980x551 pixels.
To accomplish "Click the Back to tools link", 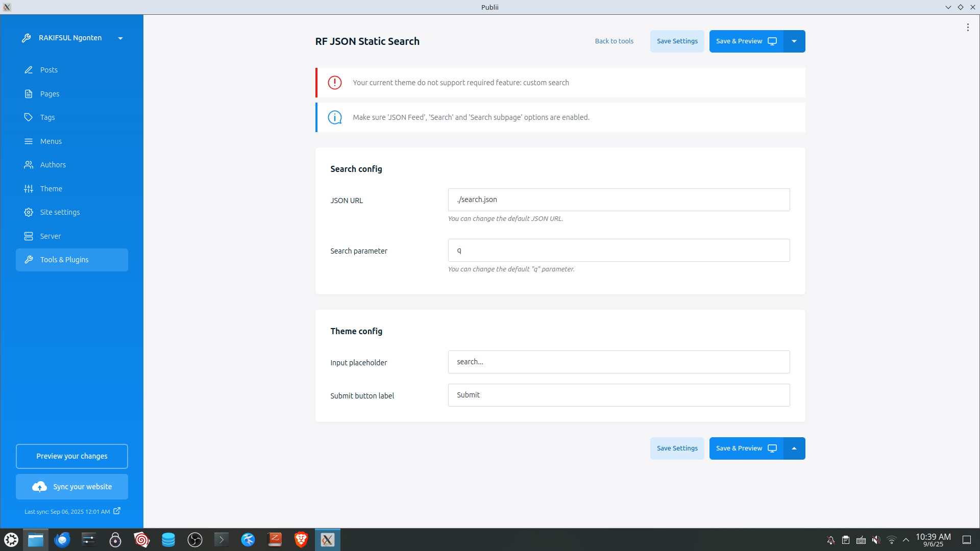I will pos(614,41).
